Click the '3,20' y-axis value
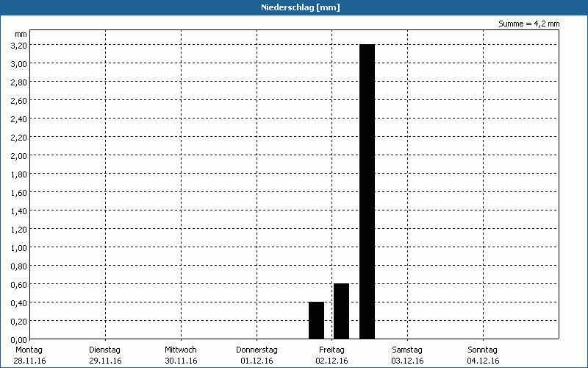 pyautogui.click(x=19, y=46)
